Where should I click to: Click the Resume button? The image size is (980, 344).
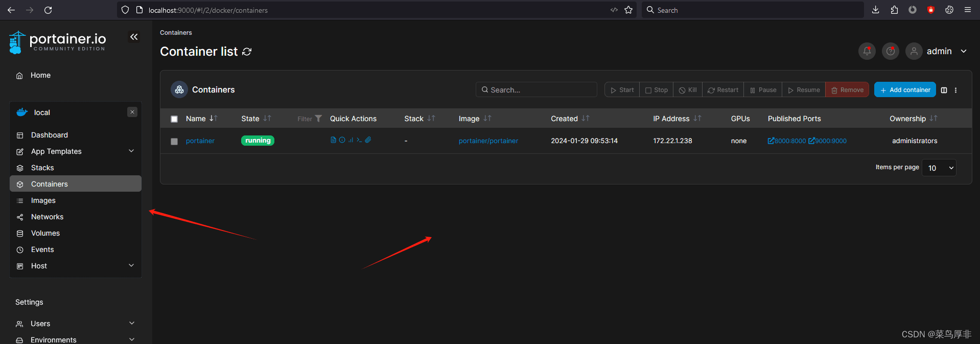804,89
